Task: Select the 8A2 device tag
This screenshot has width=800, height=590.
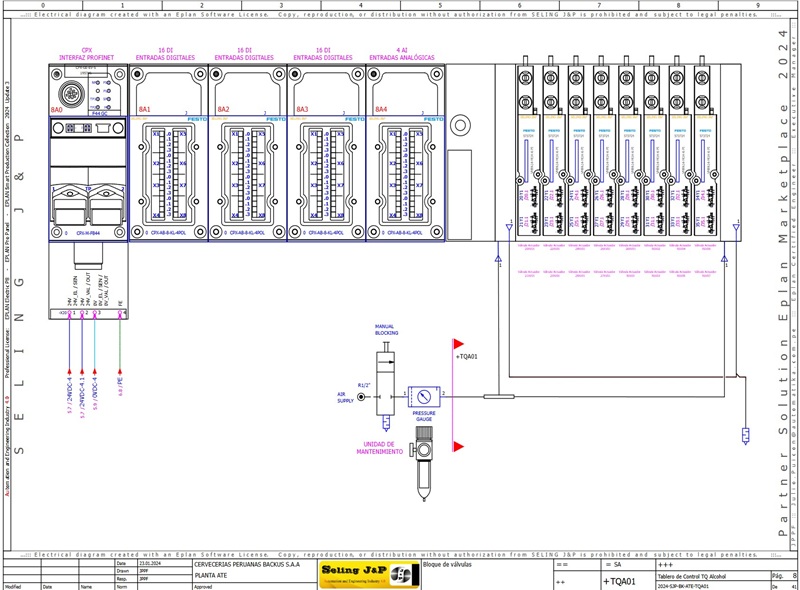Action: (x=223, y=109)
